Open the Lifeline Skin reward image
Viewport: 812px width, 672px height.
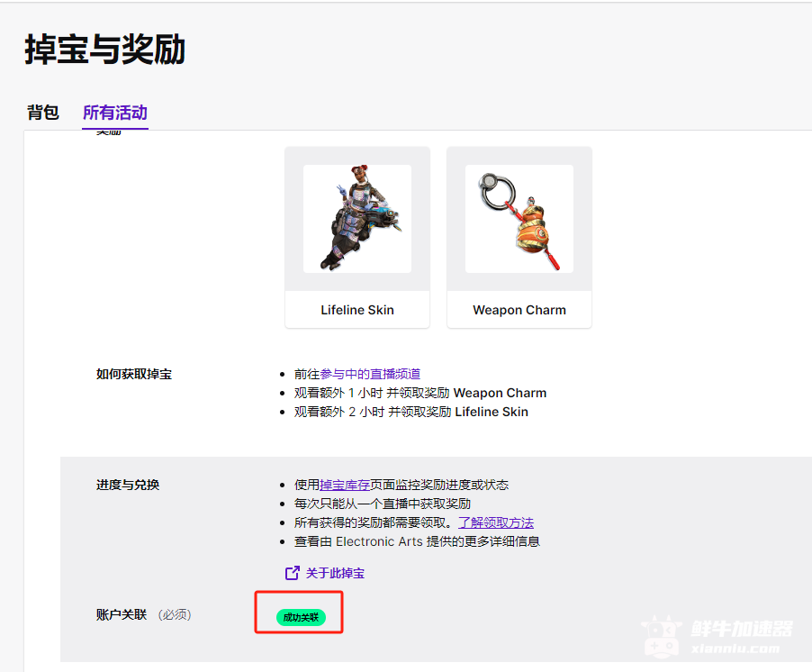(x=357, y=219)
